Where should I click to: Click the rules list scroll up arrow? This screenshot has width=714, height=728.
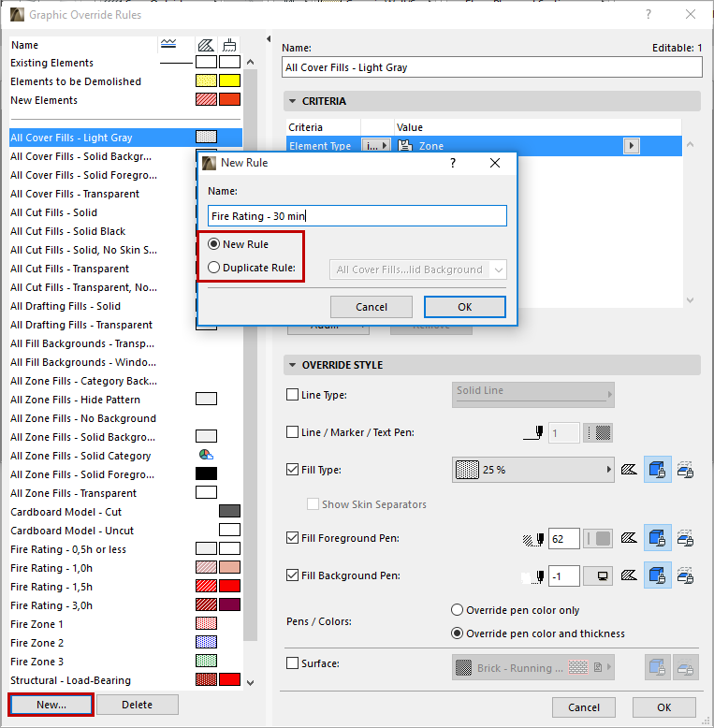pos(251,62)
